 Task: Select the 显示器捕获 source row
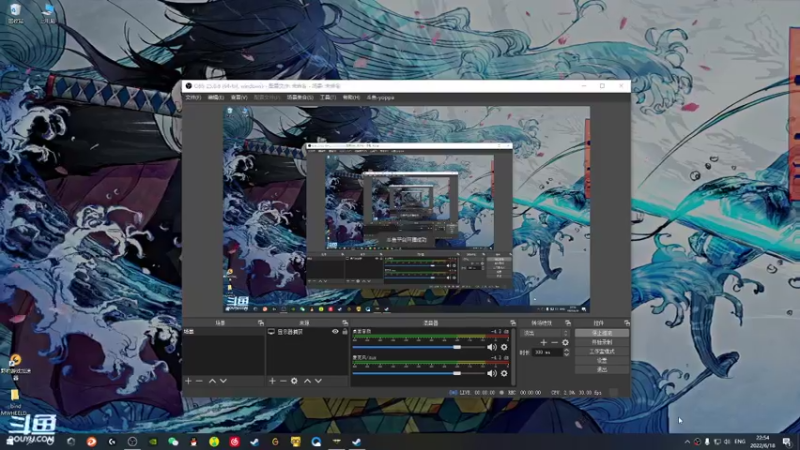coord(307,332)
